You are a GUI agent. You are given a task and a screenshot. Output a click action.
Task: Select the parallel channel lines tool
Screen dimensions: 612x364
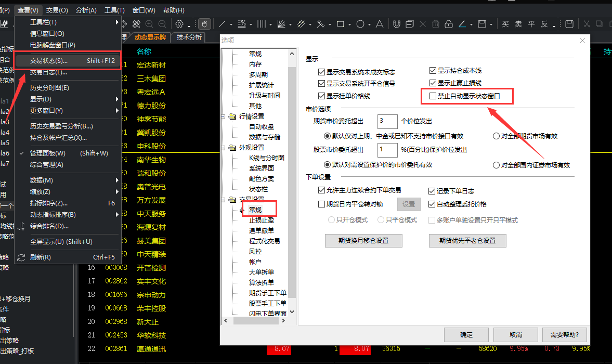click(301, 24)
